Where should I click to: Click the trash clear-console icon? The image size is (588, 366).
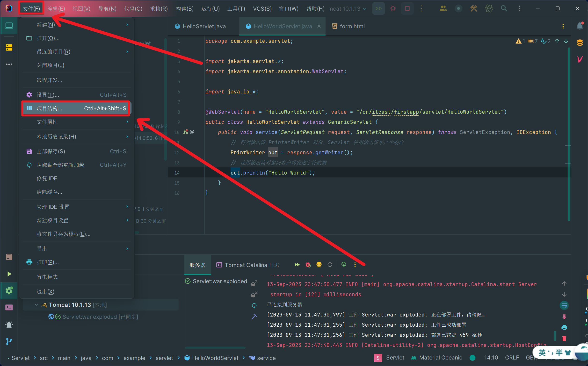point(564,338)
